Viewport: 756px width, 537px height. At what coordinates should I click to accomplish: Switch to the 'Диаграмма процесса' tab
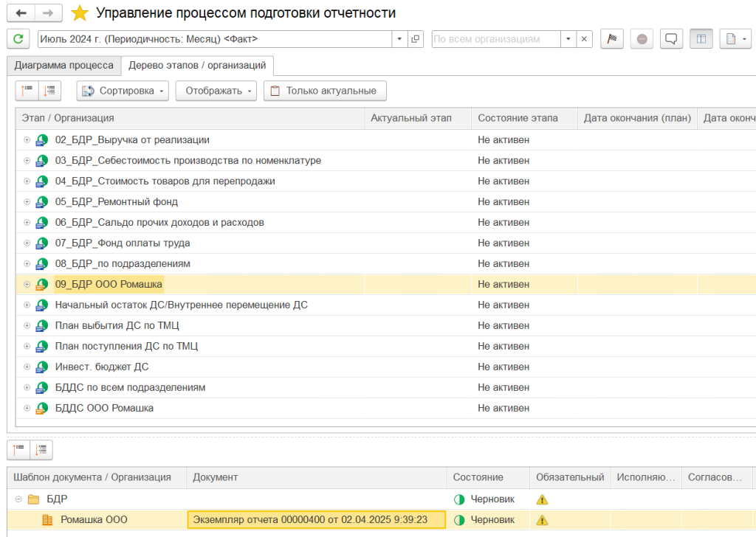[x=64, y=66]
